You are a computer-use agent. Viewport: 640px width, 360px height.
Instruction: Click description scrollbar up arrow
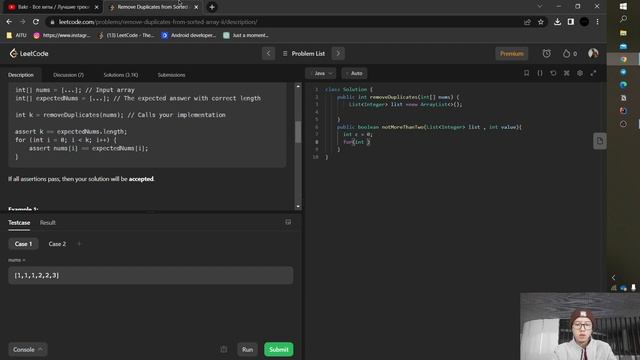click(x=298, y=87)
